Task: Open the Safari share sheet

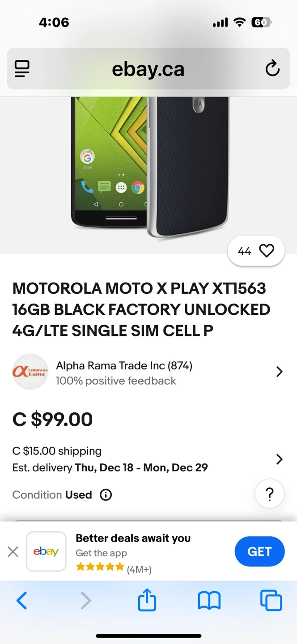Action: pos(147,600)
